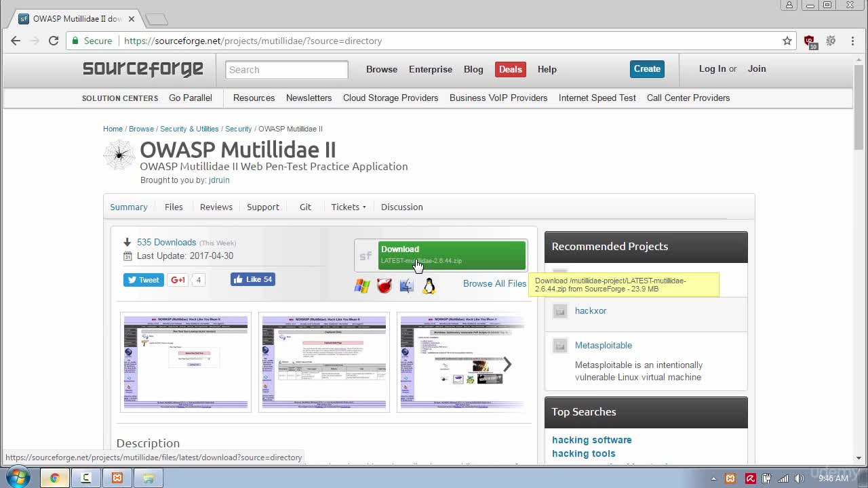This screenshot has height=488, width=868.
Task: Click the Google +1 button
Action: click(x=178, y=280)
